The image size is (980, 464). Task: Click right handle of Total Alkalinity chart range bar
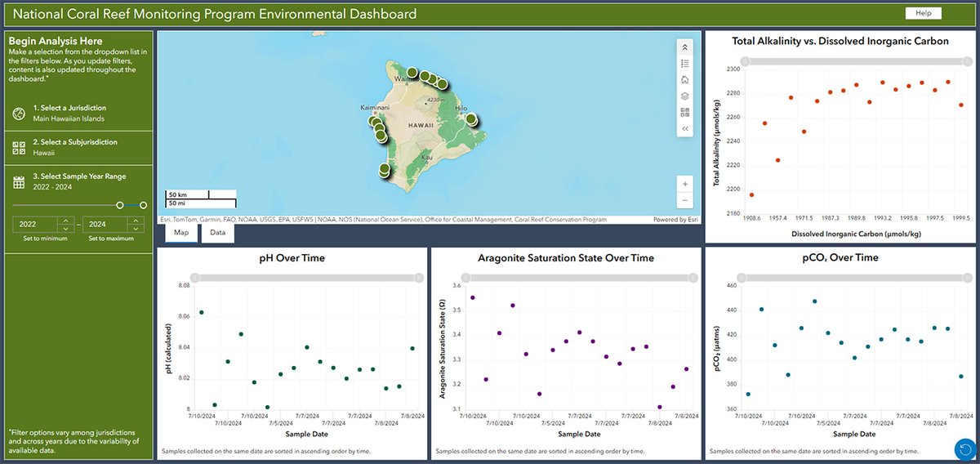[x=967, y=61]
